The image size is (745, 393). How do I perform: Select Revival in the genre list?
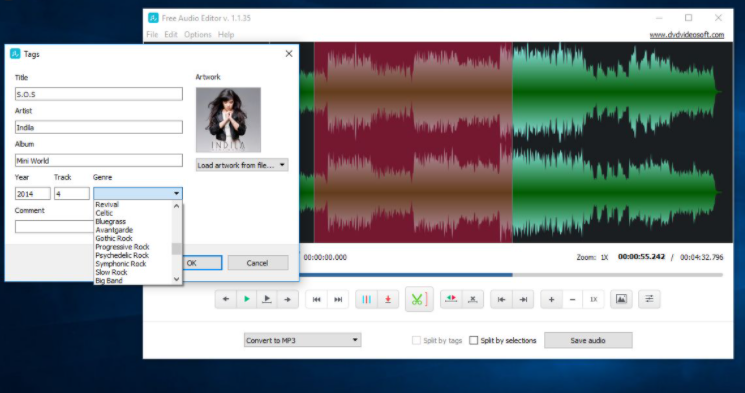coord(133,204)
